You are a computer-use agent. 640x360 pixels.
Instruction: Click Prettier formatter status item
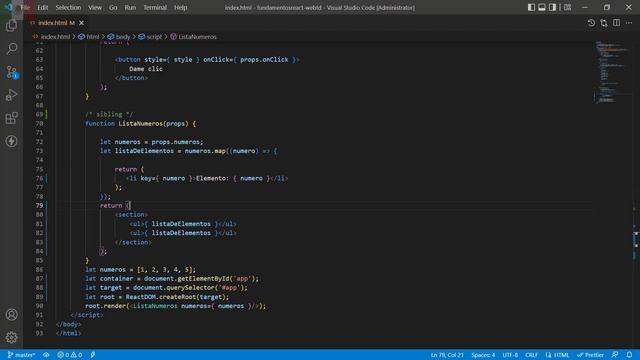[590, 355]
